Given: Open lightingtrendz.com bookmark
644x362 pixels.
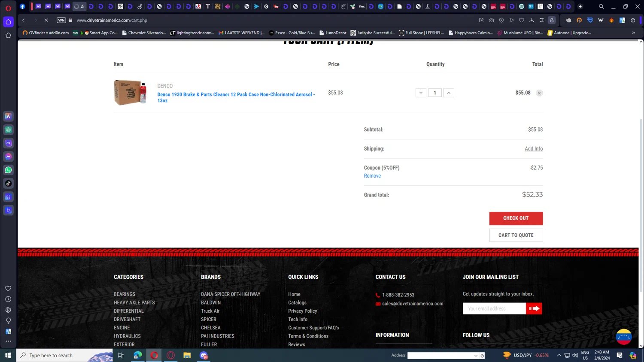Looking at the screenshot, I should click(x=192, y=33).
